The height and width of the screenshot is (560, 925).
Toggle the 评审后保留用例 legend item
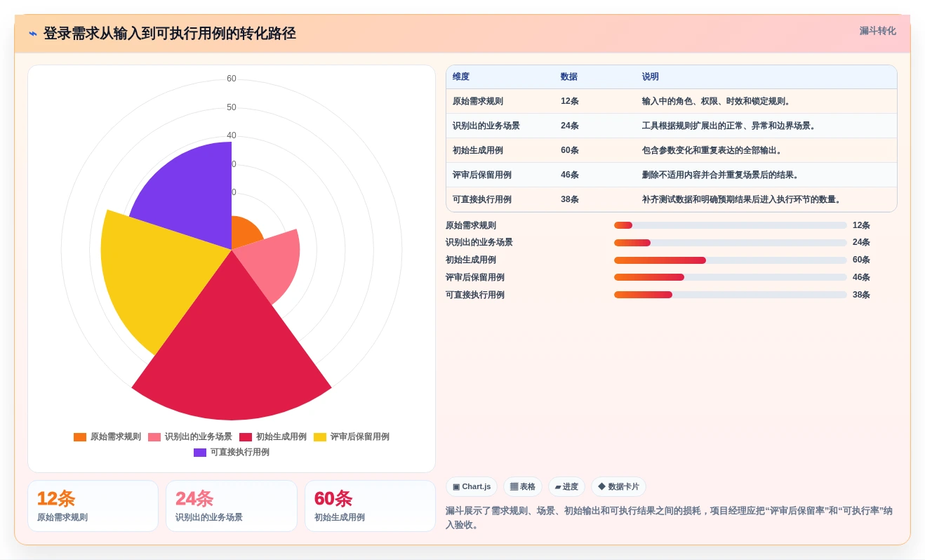coord(352,436)
